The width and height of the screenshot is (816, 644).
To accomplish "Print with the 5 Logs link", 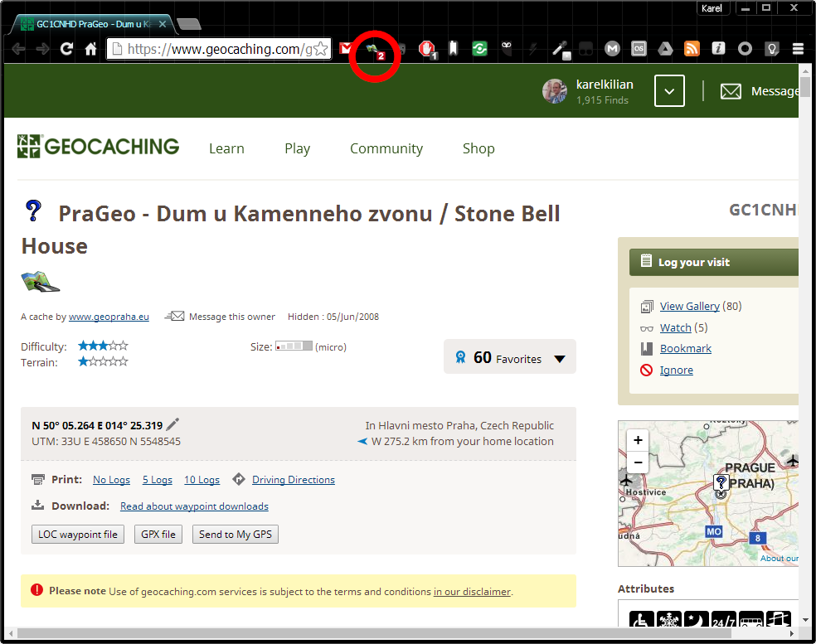I will pos(158,480).
